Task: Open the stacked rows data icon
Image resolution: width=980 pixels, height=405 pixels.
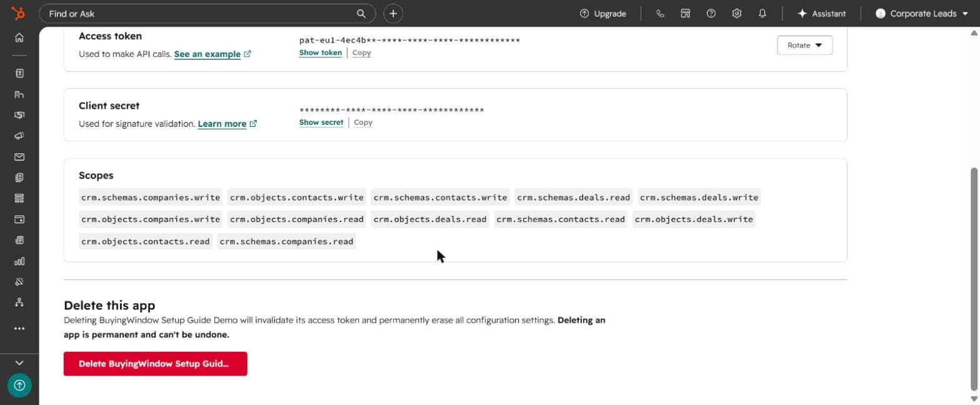Action: [19, 198]
